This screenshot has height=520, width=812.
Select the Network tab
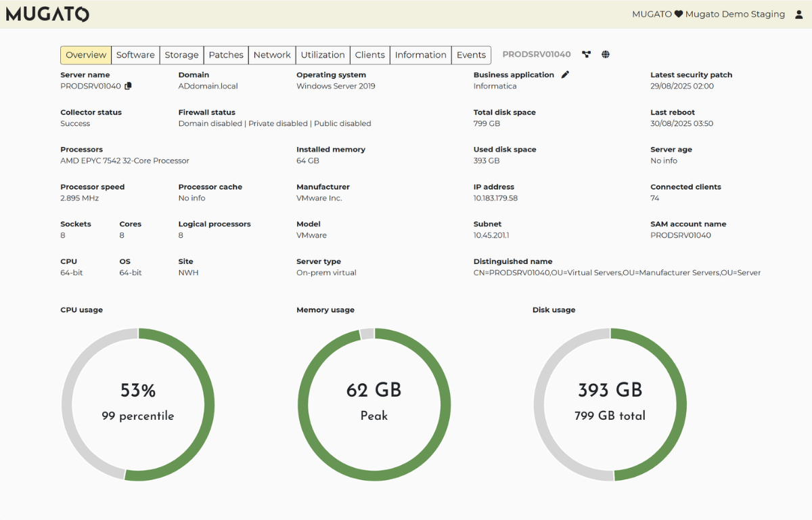point(272,55)
